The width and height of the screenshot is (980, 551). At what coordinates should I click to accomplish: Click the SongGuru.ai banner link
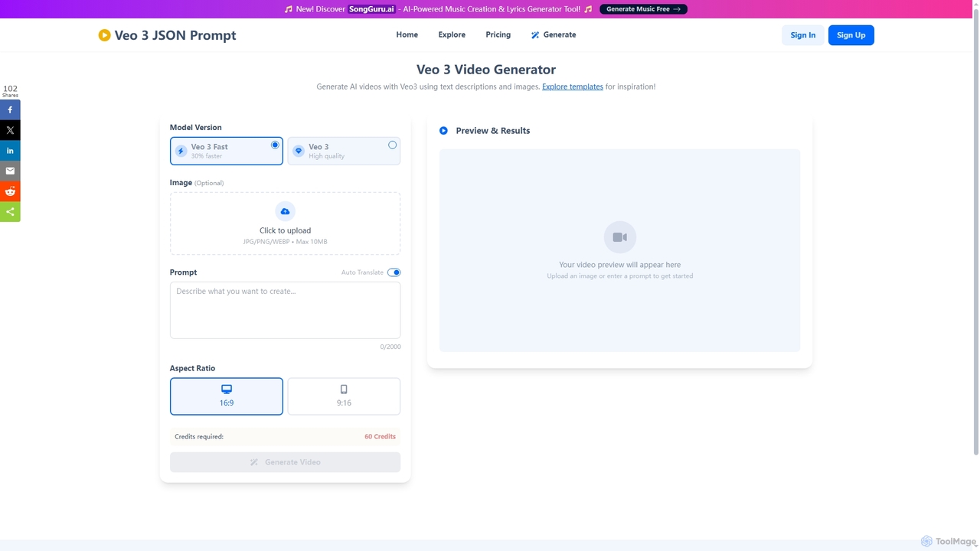[372, 9]
